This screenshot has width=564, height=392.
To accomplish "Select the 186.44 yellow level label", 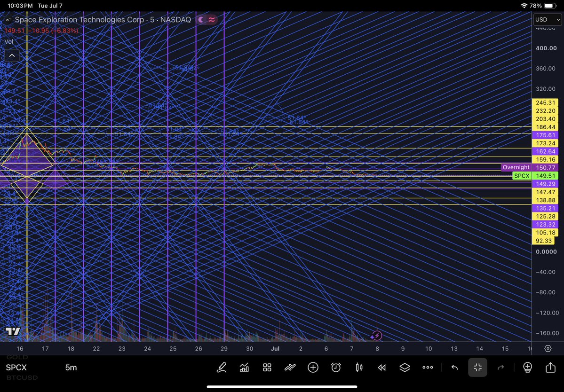I will [x=545, y=127].
